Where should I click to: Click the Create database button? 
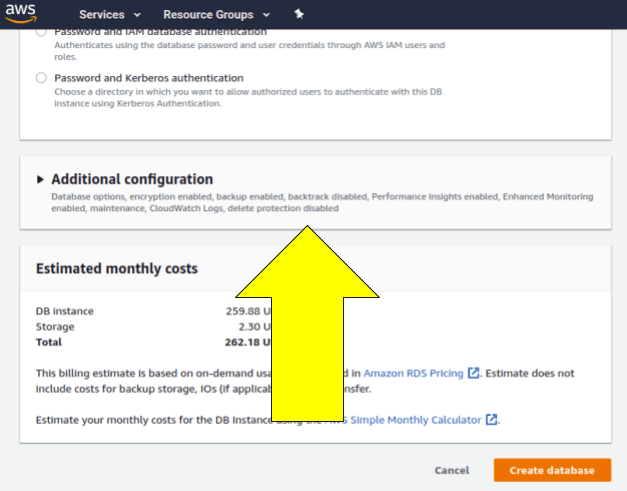click(x=552, y=470)
